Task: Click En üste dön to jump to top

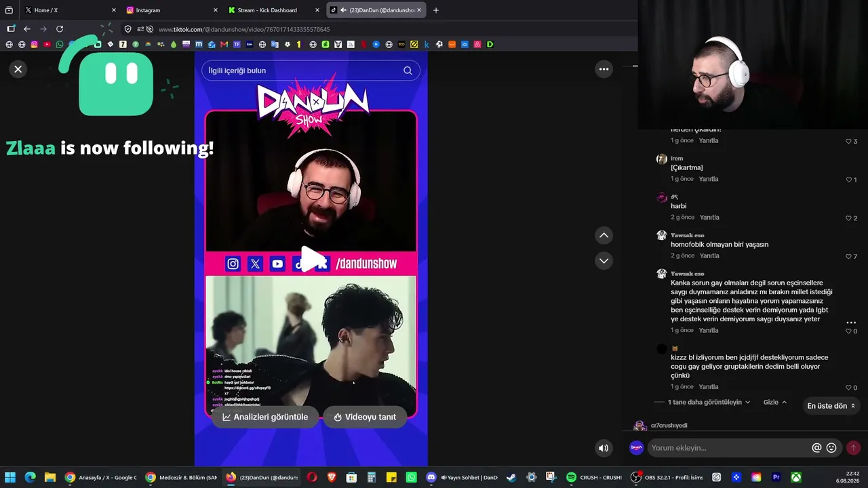Action: (831, 406)
